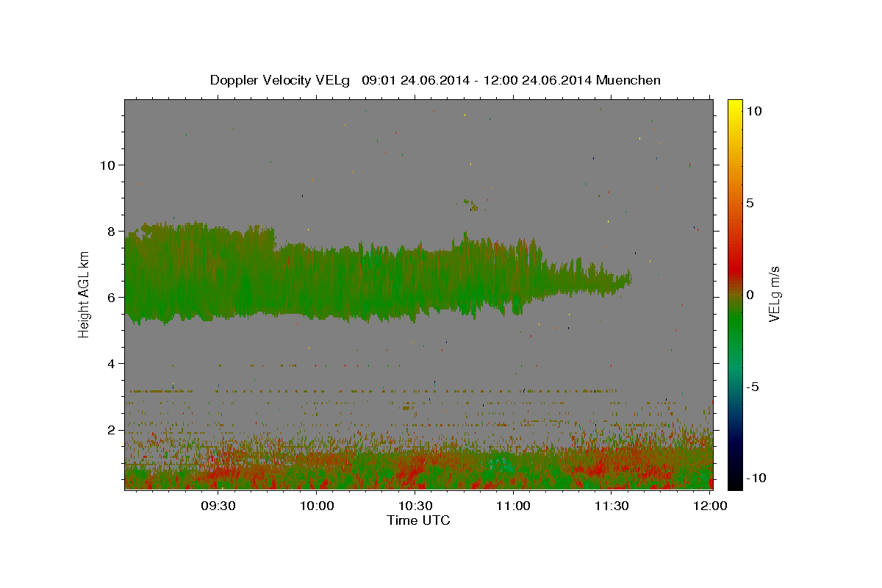Click the 'Muenchen' location in title

(628, 80)
